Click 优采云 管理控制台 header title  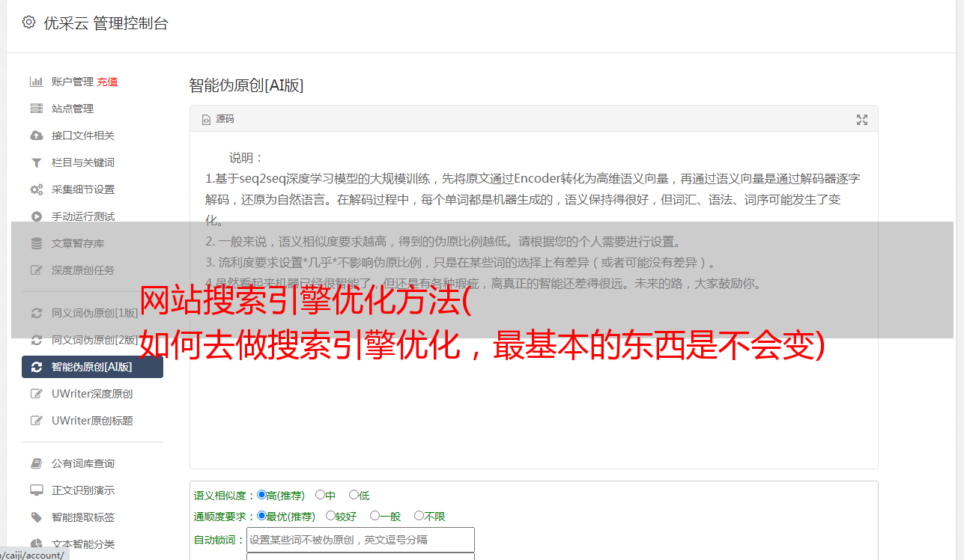pyautogui.click(x=106, y=23)
